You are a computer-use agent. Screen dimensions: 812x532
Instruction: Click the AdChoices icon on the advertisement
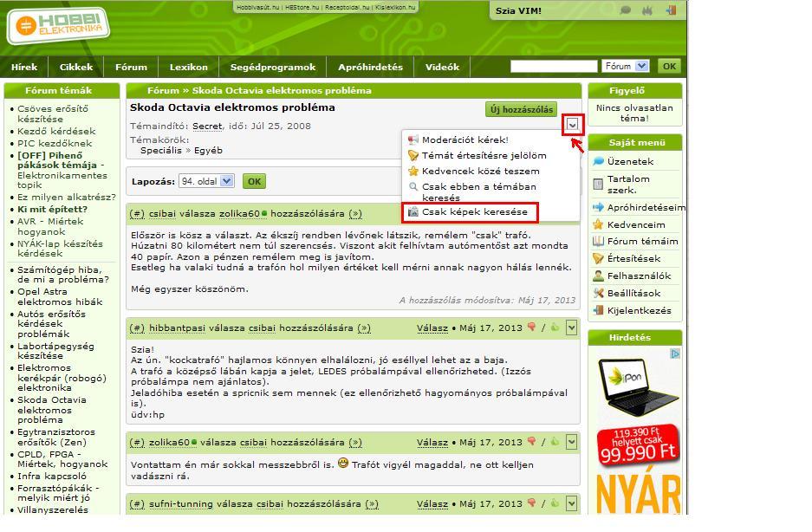pos(675,354)
